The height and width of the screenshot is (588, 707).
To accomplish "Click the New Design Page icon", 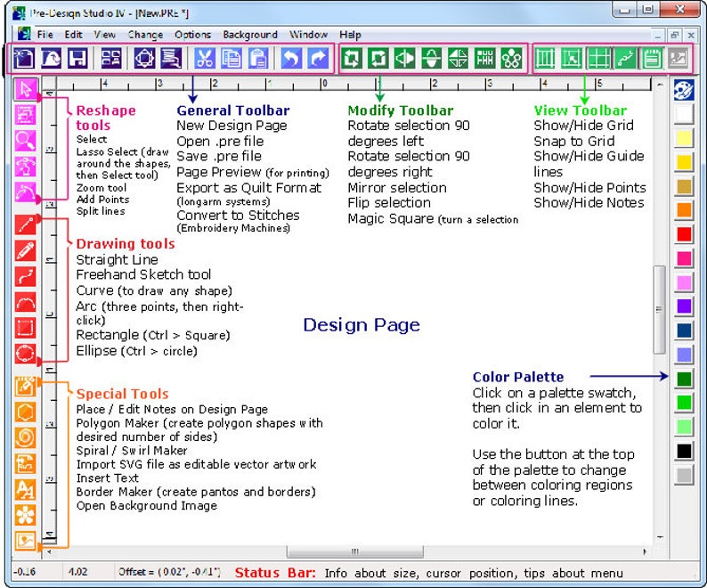I will pyautogui.click(x=23, y=58).
